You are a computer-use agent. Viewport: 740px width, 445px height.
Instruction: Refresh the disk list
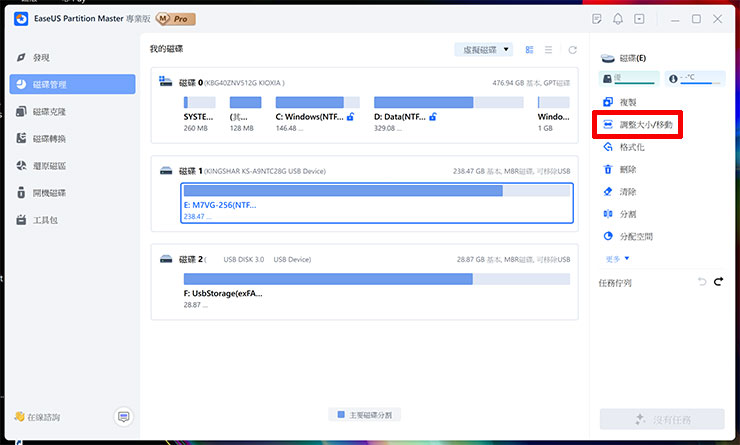coord(572,50)
